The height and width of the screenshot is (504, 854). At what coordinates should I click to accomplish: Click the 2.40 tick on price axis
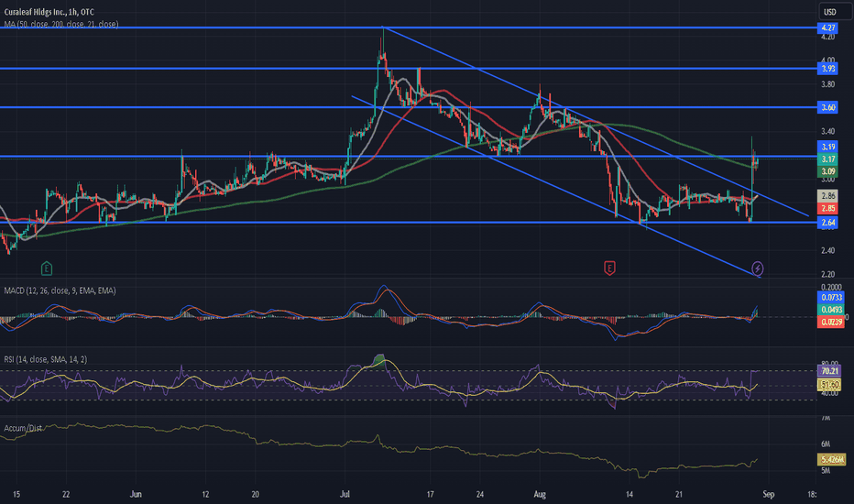tap(827, 251)
